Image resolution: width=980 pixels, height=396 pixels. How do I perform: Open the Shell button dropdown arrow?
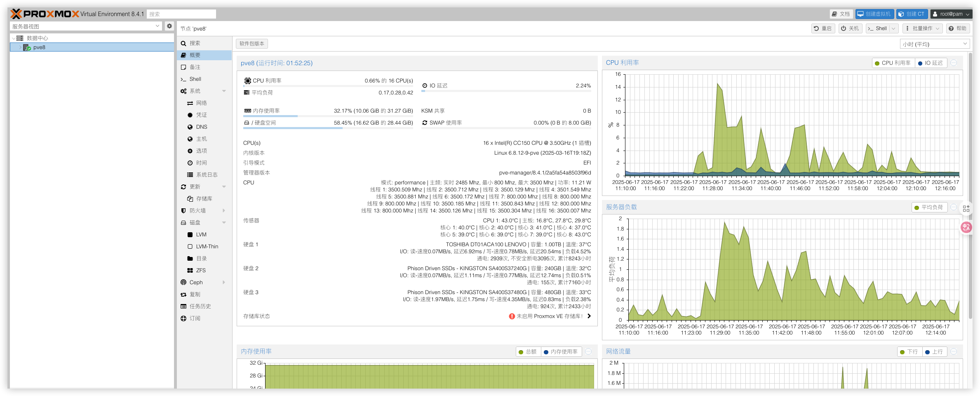893,28
